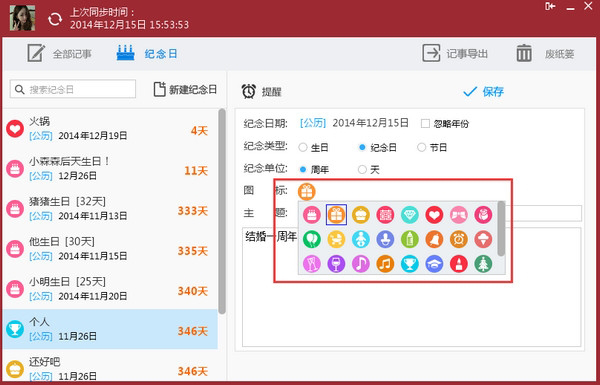The image size is (600, 385).
Task: Select the green balloons icon
Action: 312,240
